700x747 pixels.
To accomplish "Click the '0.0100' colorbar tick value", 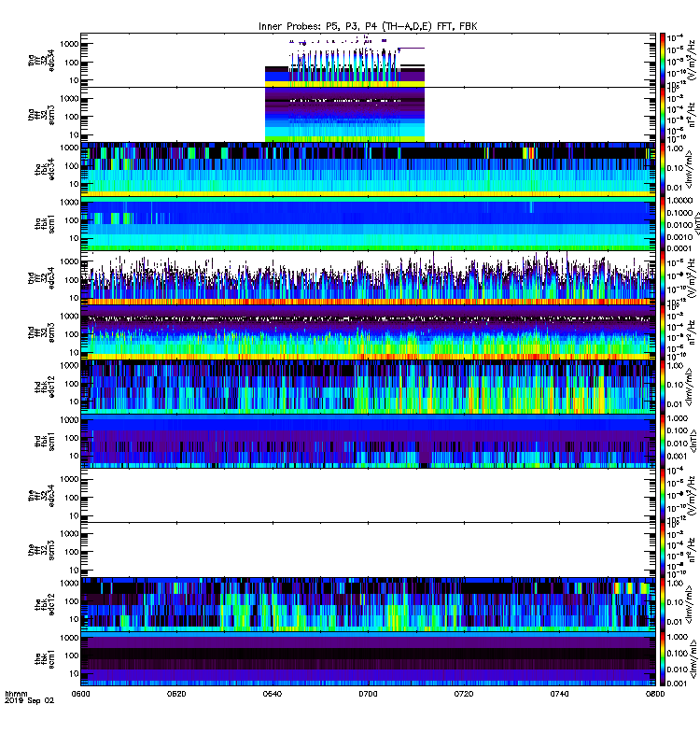I will pos(679,225).
